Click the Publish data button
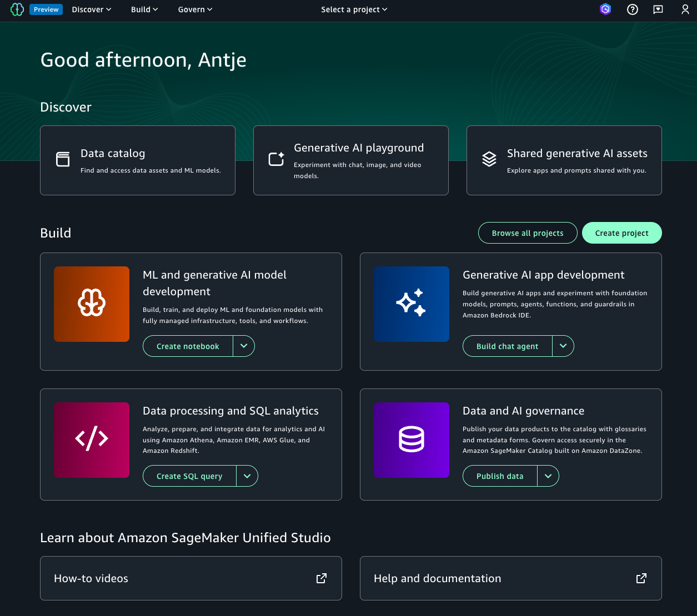697x616 pixels. 500,476
